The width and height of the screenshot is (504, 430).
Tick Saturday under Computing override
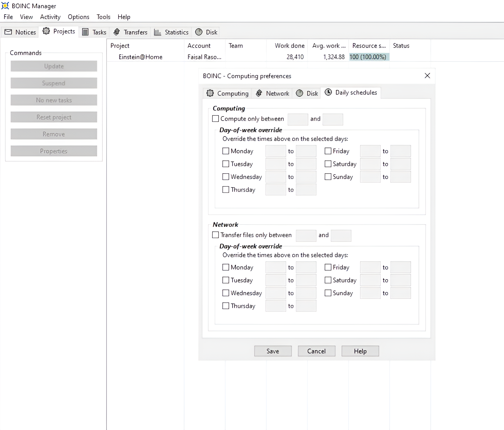pos(328,164)
